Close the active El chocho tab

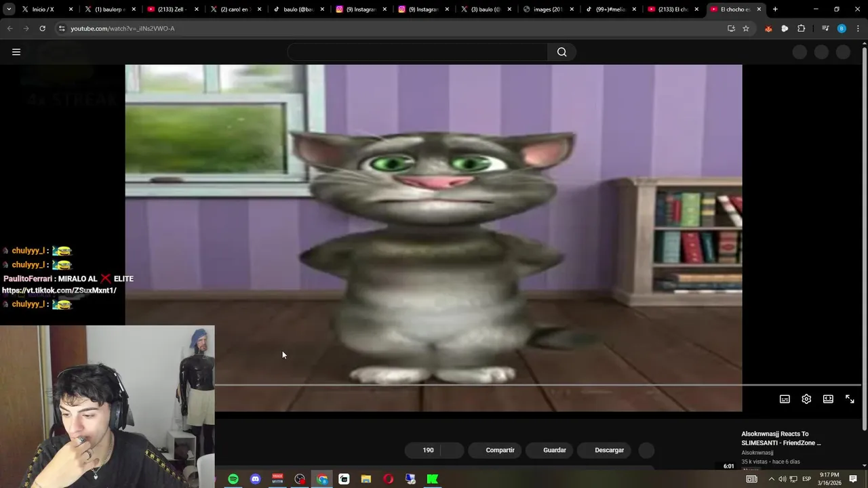pos(759,9)
